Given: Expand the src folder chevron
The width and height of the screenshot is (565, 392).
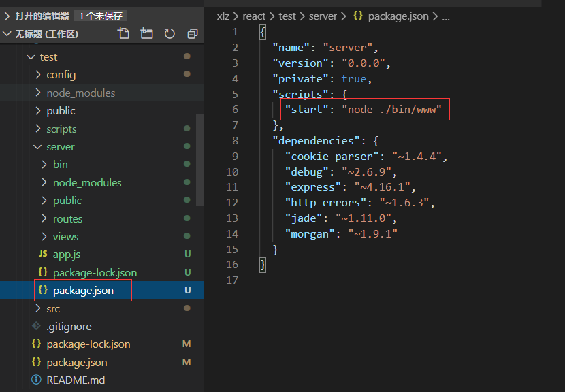Looking at the screenshot, I should click(38, 308).
